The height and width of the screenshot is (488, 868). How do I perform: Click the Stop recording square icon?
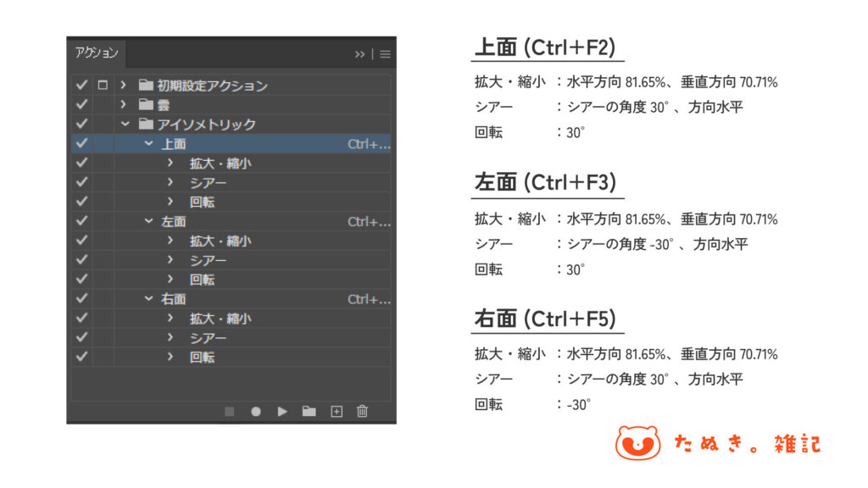(229, 411)
